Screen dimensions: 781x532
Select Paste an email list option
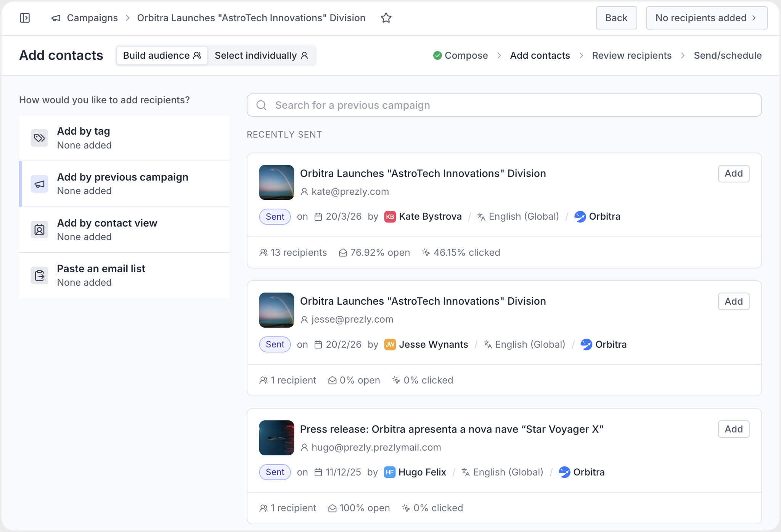[x=124, y=275]
